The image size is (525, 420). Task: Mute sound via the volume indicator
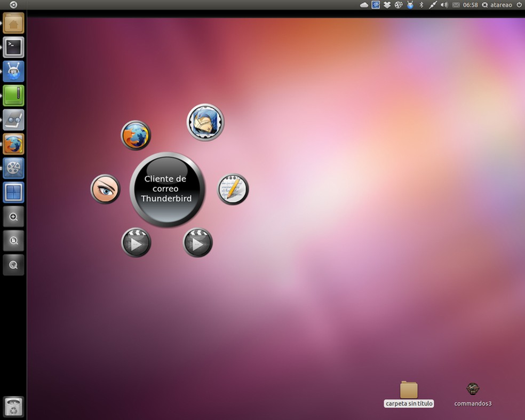[x=444, y=5]
